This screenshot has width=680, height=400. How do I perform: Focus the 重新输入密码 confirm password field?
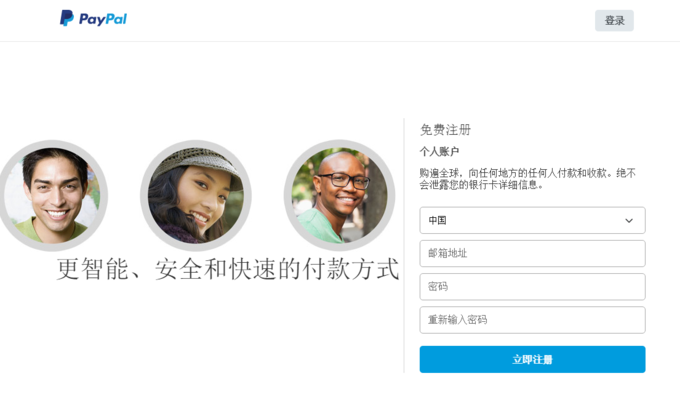coord(532,320)
